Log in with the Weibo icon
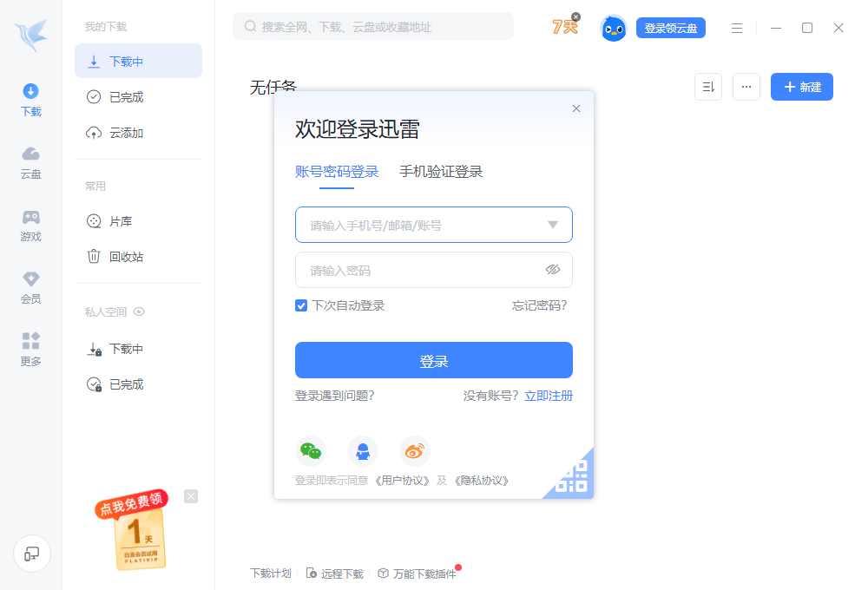Screen dimensions: 868x590 [x=414, y=450]
